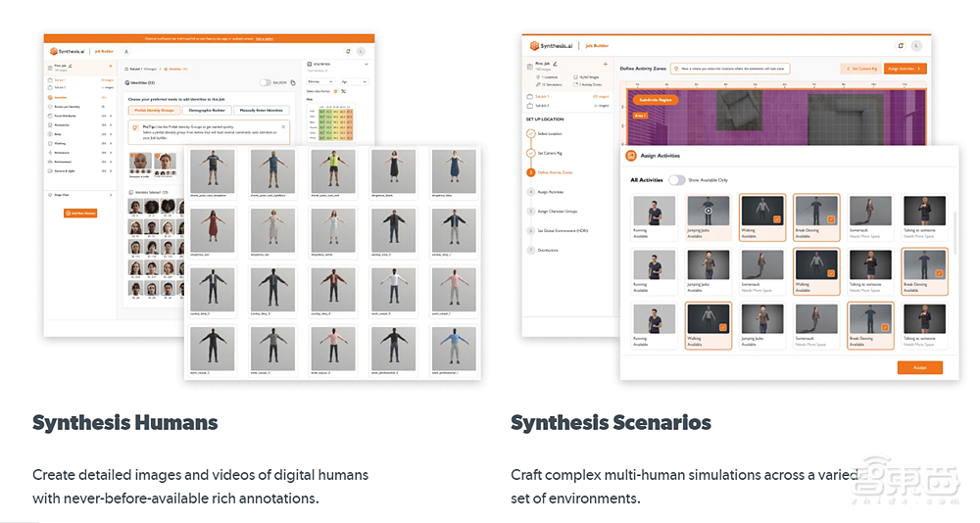
Task: Click the Subdivide Region button
Action: [658, 99]
